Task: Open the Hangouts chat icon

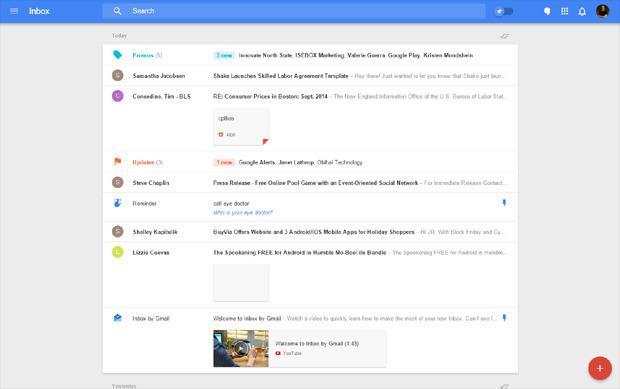Action: pos(547,11)
